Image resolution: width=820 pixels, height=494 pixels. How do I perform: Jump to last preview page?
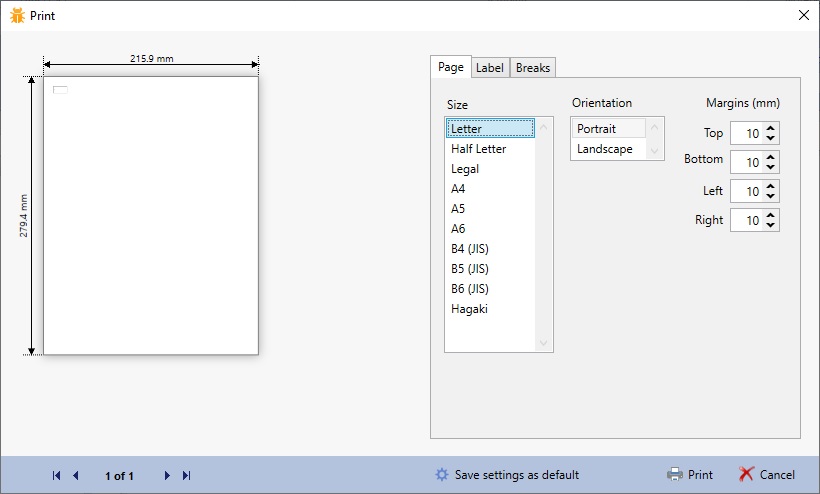tap(187, 476)
